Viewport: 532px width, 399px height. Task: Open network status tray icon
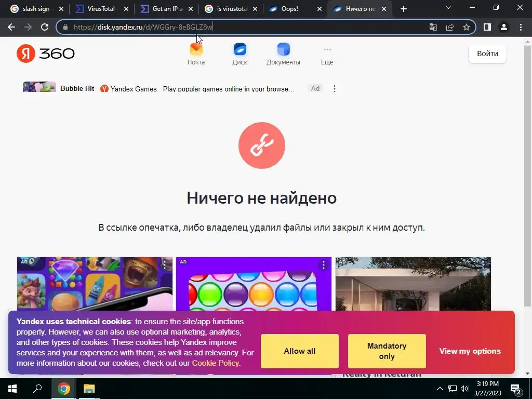pyautogui.click(x=453, y=389)
